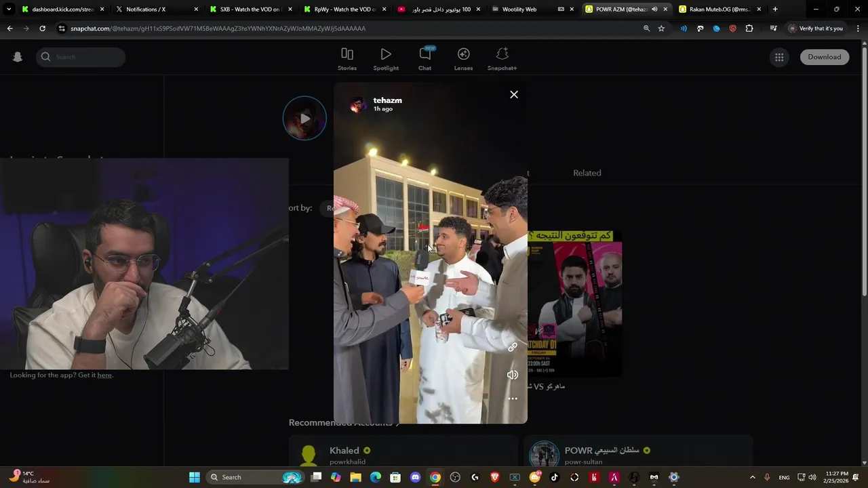Click the 'here' app download link

pos(104,375)
